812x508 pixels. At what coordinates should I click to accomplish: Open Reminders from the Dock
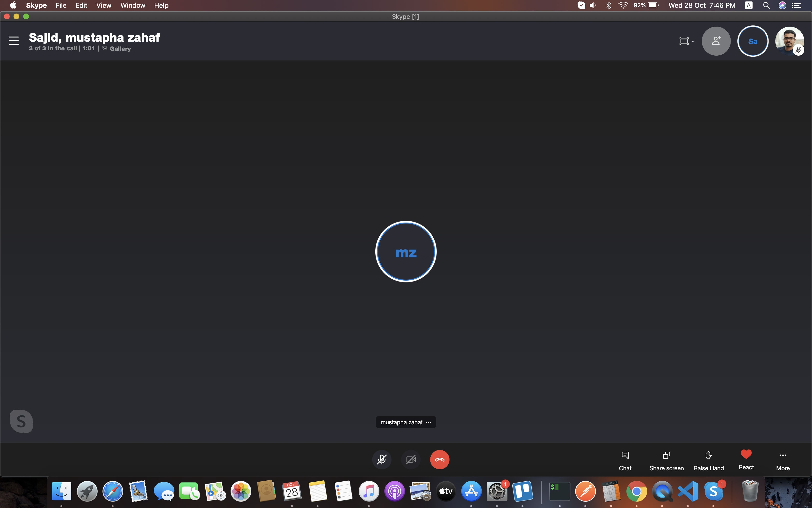343,491
